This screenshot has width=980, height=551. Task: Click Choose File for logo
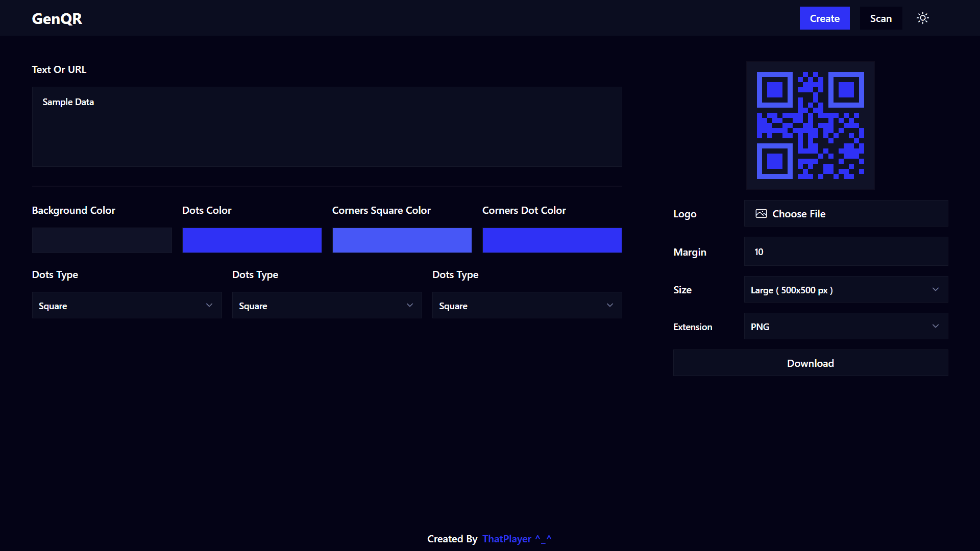coord(846,213)
